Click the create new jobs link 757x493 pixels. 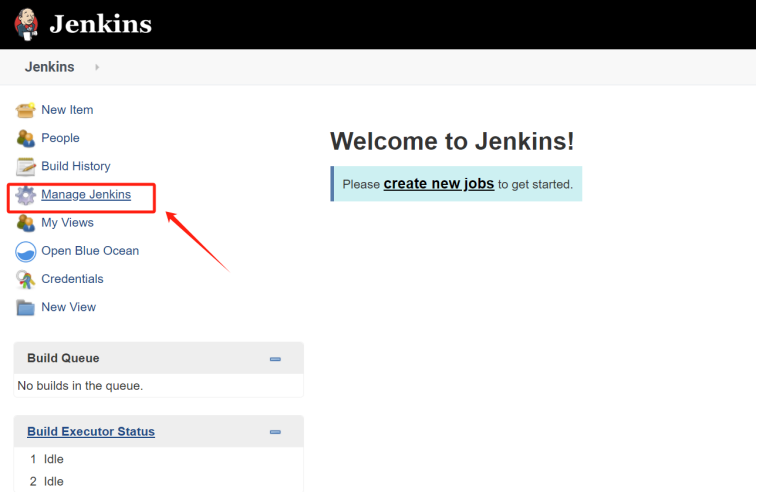[439, 184]
